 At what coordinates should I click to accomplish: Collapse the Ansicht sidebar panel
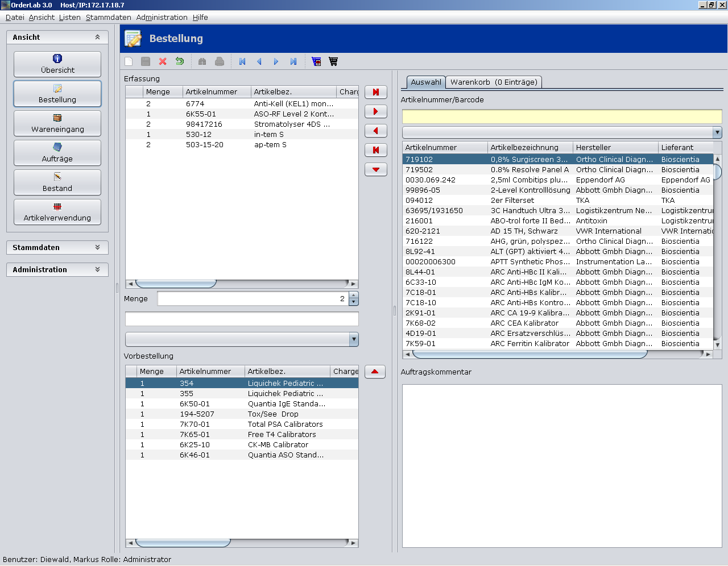97,37
